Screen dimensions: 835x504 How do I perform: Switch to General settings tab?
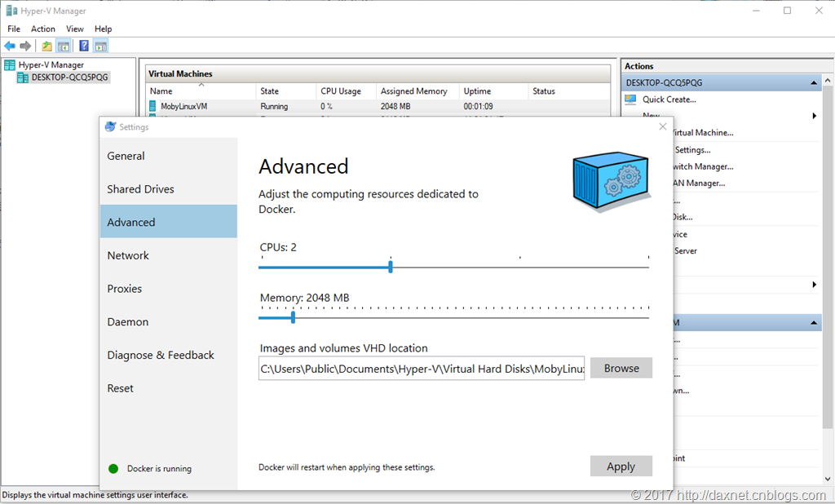point(168,156)
